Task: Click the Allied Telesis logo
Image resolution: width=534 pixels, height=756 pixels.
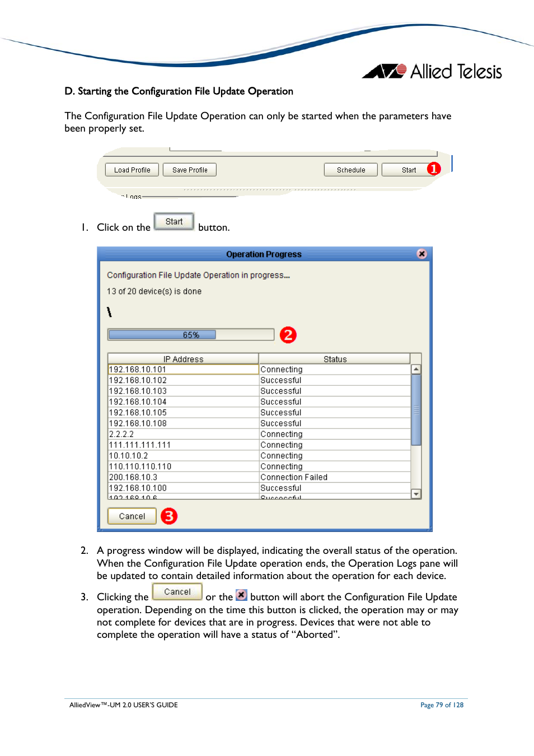Action: 432,71
